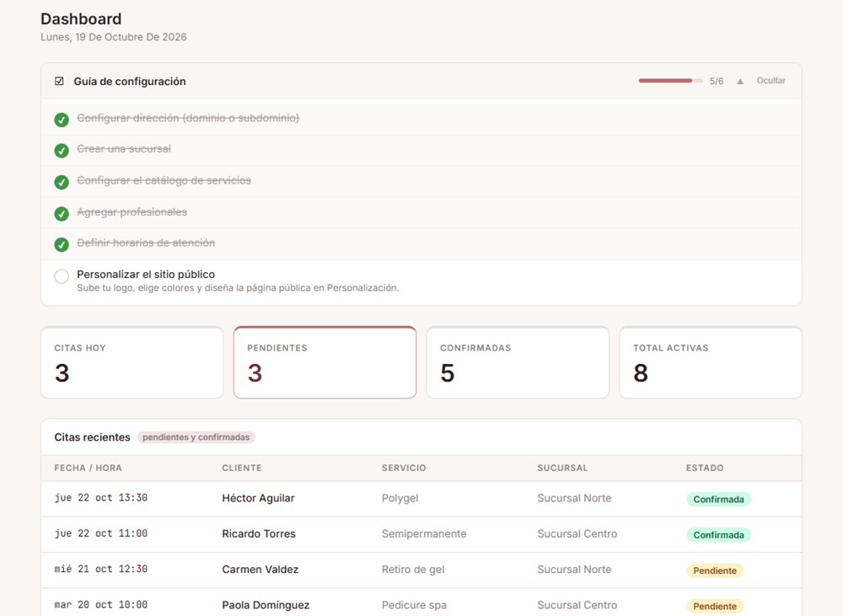The height and width of the screenshot is (616, 843).
Task: Click the Cliente column header
Action: (x=242, y=468)
